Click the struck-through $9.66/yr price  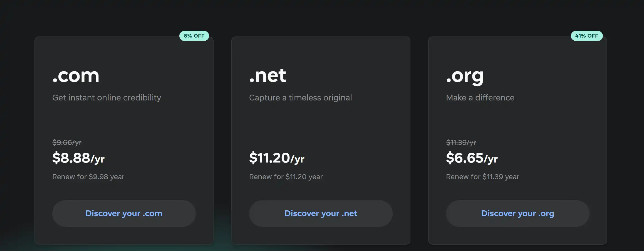[67, 142]
